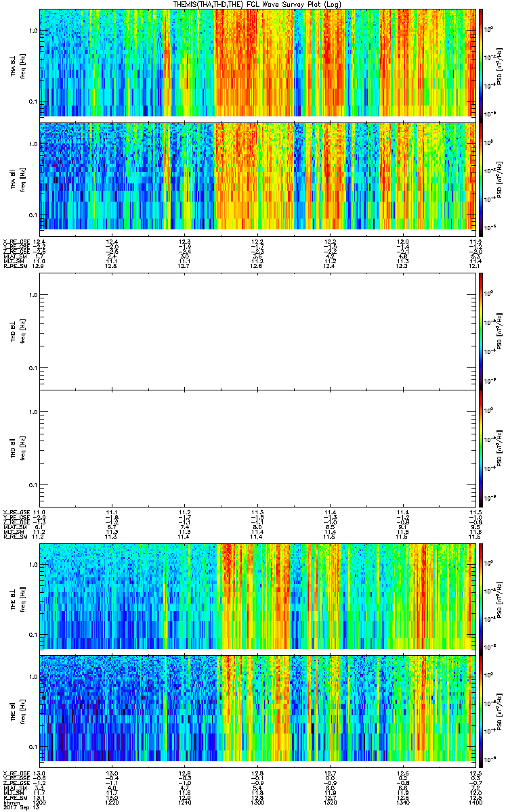
Task: Click the empty THD B-perpendicular panel
Action: 257,331
